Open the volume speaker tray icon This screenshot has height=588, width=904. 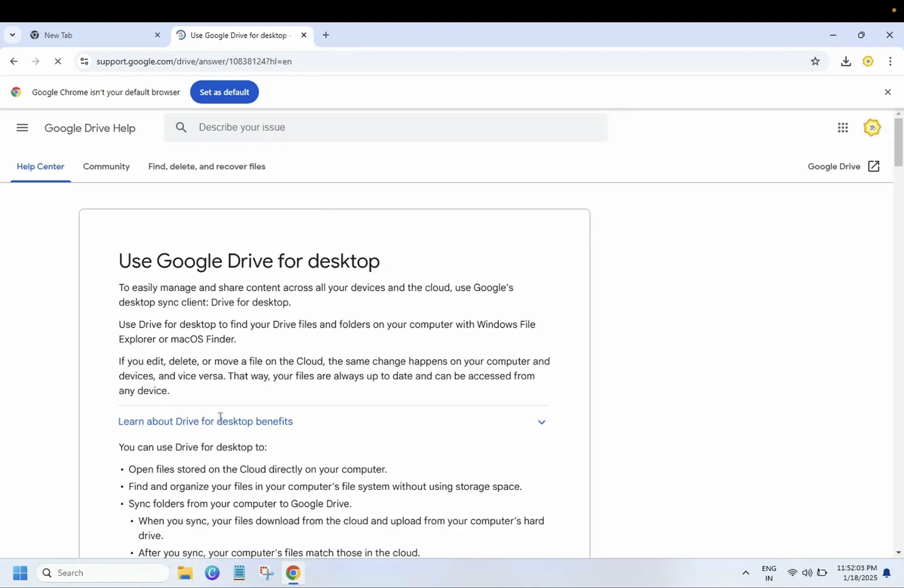coord(807,573)
